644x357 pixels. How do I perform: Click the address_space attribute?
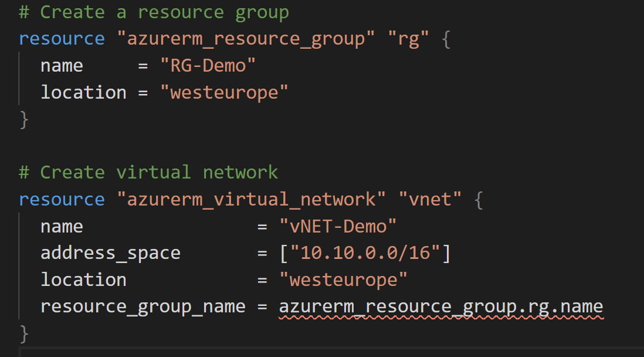point(110,253)
